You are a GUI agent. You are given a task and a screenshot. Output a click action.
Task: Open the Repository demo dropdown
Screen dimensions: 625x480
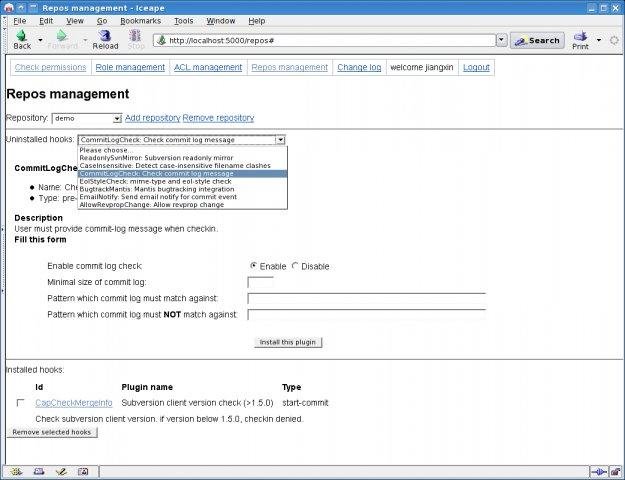point(86,118)
